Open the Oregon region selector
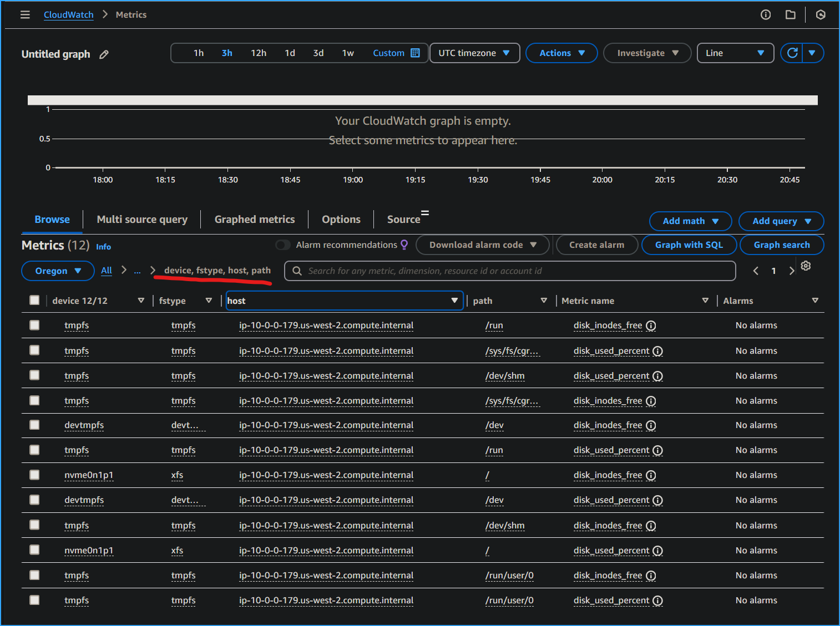 coord(57,271)
